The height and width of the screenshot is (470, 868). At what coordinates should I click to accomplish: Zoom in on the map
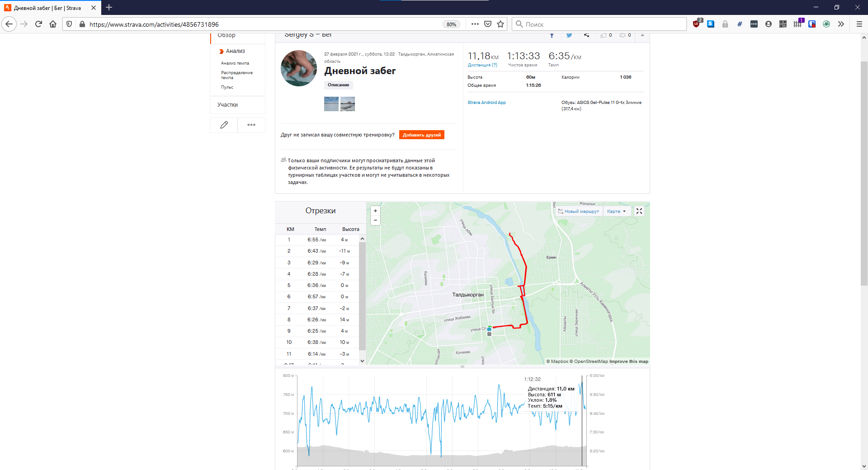point(375,211)
